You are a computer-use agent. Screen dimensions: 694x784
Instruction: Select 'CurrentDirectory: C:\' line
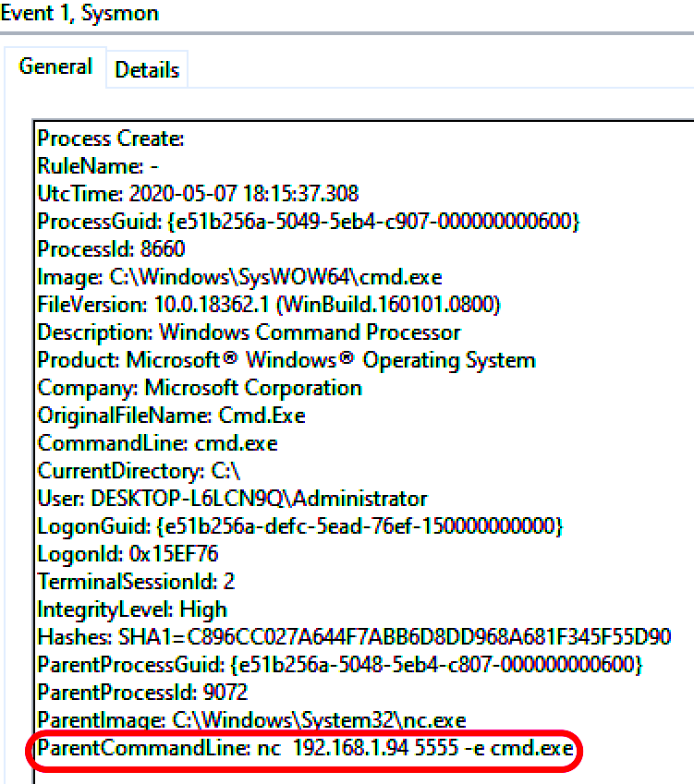pos(139,471)
